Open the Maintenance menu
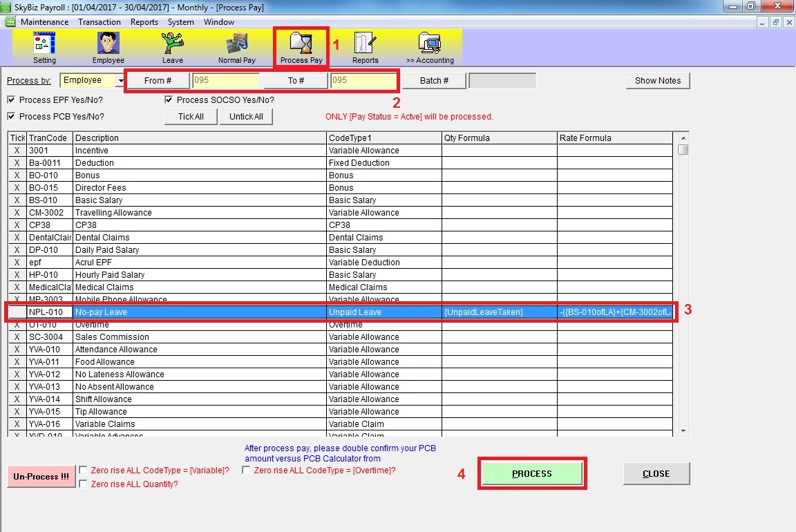 pyautogui.click(x=45, y=22)
